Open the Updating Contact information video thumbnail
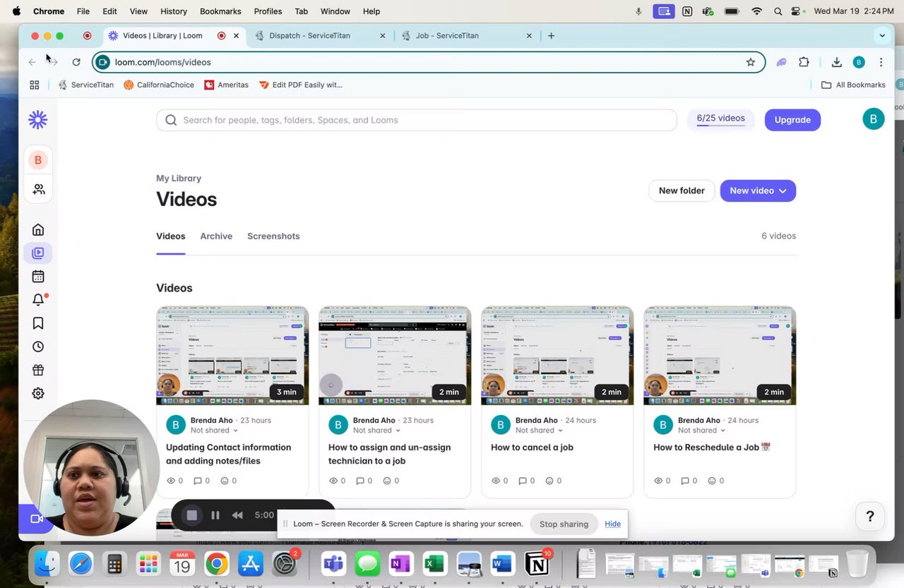This screenshot has width=904, height=588. coord(232,356)
